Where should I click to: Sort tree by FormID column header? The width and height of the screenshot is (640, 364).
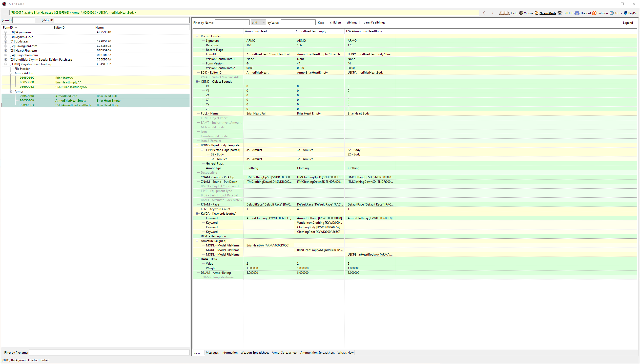click(27, 27)
